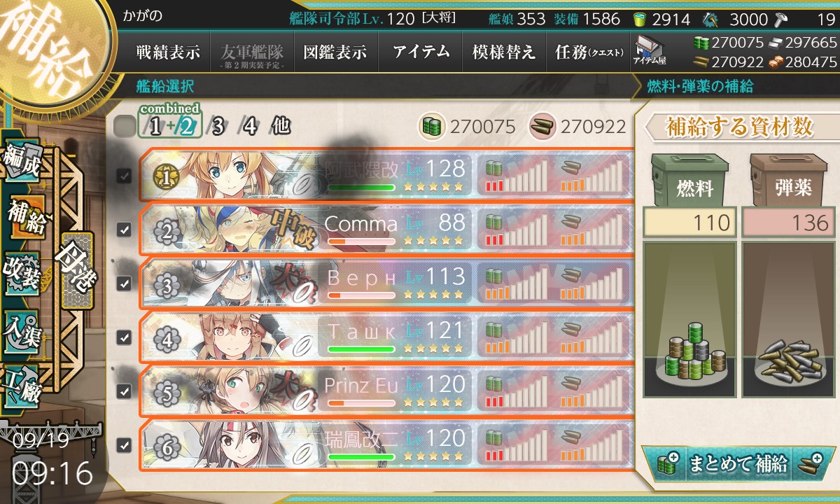Select the 他 (other) ships tab

coord(279,127)
